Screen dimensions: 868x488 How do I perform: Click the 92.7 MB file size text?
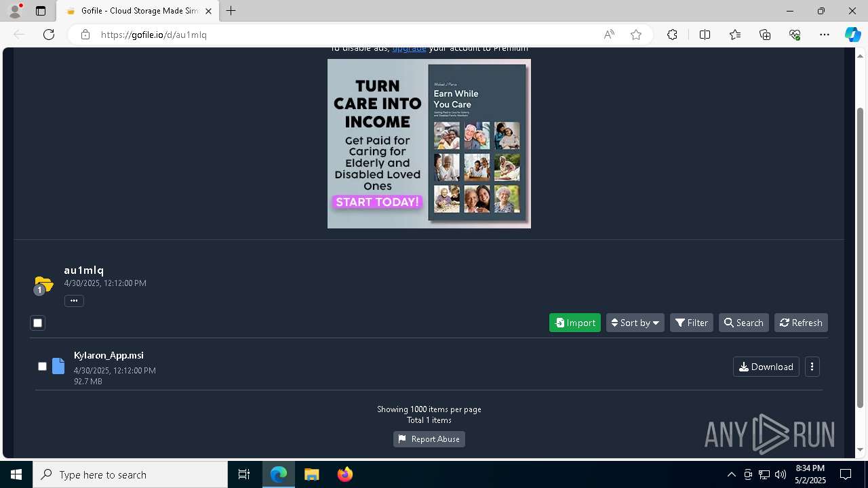click(88, 382)
